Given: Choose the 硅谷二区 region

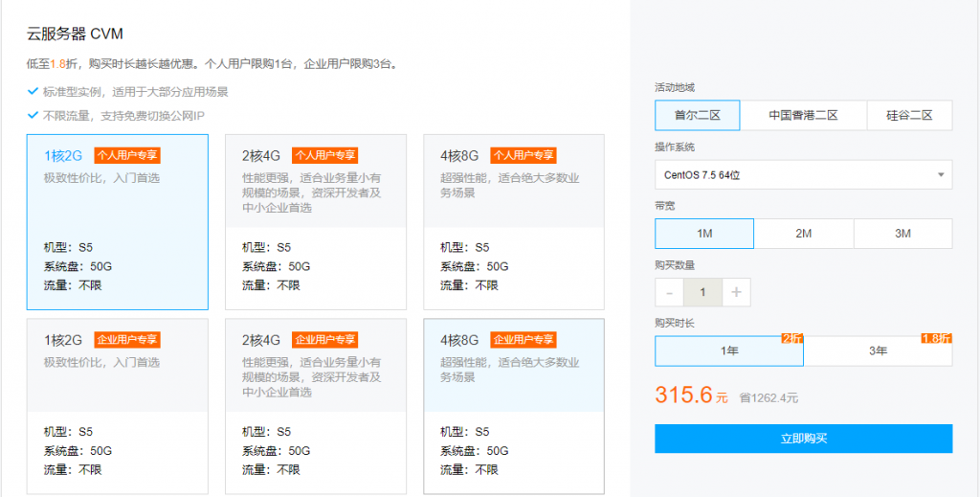Looking at the screenshot, I should pos(909,115).
